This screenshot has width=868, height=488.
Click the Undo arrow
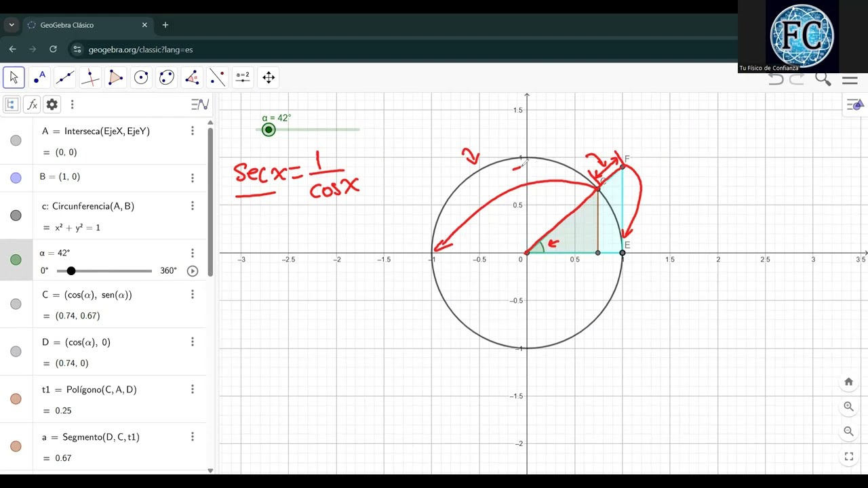pos(776,79)
